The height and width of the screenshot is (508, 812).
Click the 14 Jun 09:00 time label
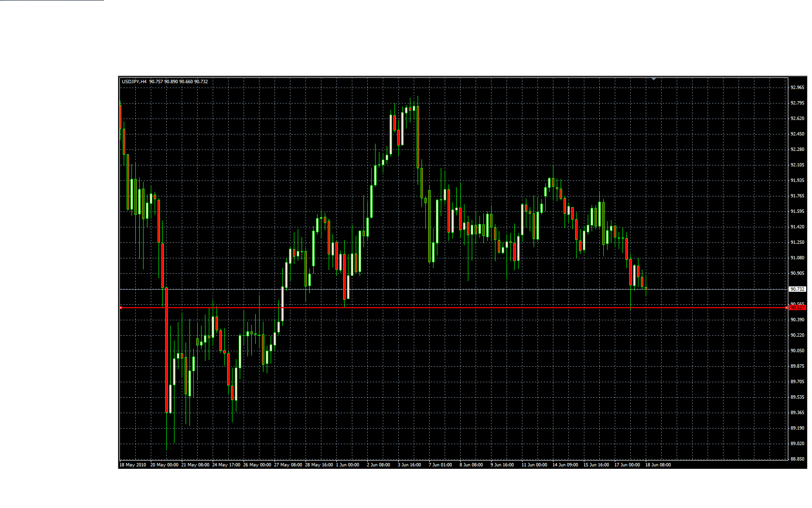[565, 465]
